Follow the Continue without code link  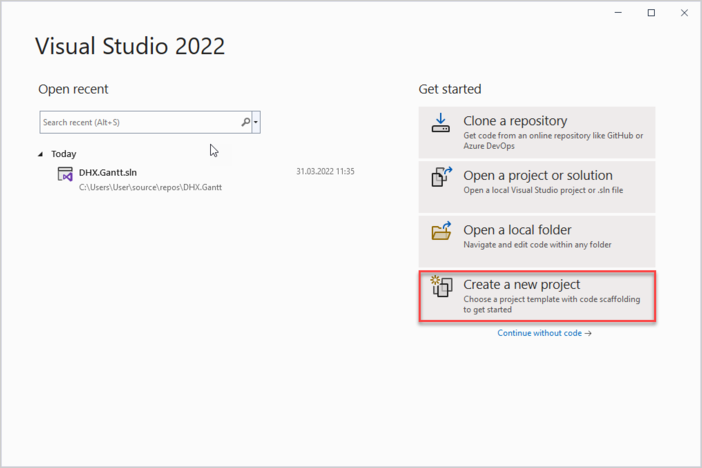pyautogui.click(x=544, y=333)
